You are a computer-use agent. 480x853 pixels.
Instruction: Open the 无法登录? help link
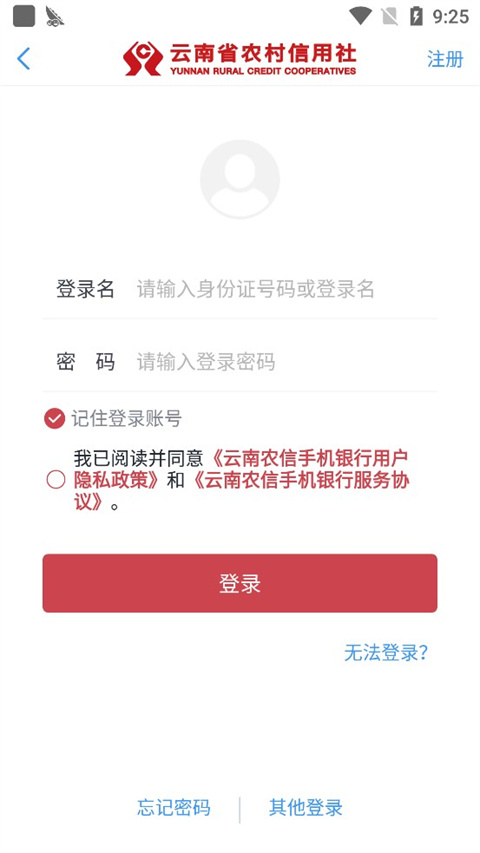[x=386, y=652]
